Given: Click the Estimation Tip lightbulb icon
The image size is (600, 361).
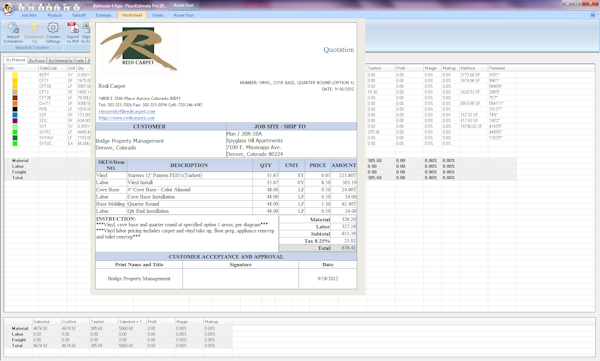Looking at the screenshot, I should tap(34, 28).
